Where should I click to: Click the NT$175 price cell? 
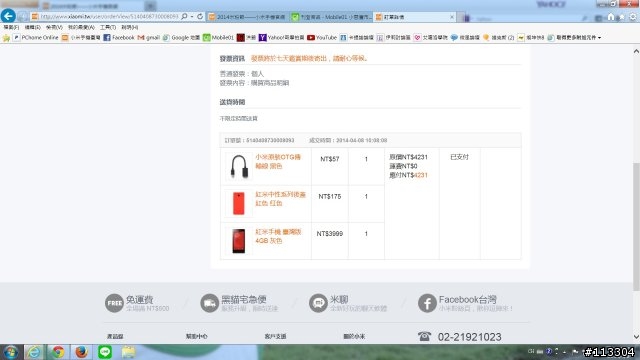tap(330, 197)
